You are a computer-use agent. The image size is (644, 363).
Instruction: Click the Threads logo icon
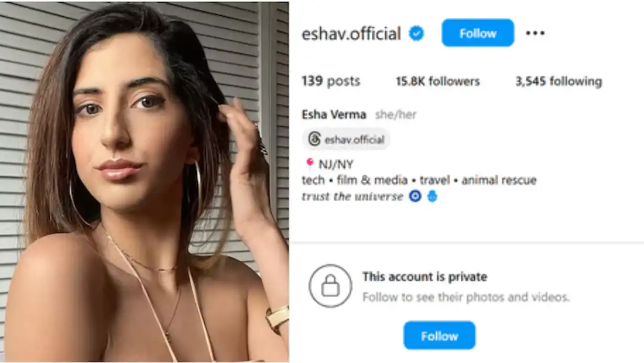pos(314,139)
